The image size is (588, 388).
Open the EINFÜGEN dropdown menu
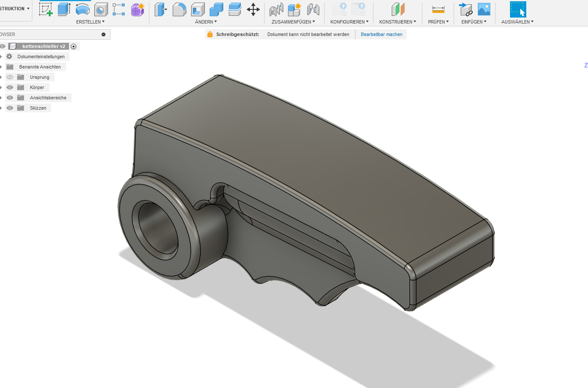(474, 22)
